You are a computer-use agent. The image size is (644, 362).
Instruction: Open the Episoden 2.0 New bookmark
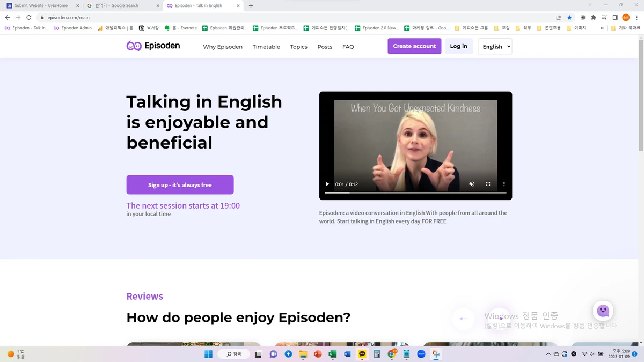tap(377, 28)
